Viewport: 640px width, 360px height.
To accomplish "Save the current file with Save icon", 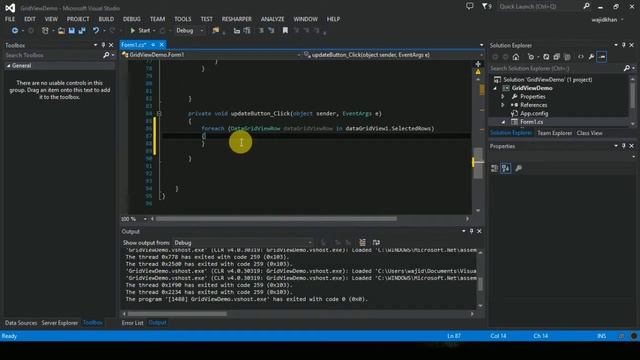I will point(71,31).
